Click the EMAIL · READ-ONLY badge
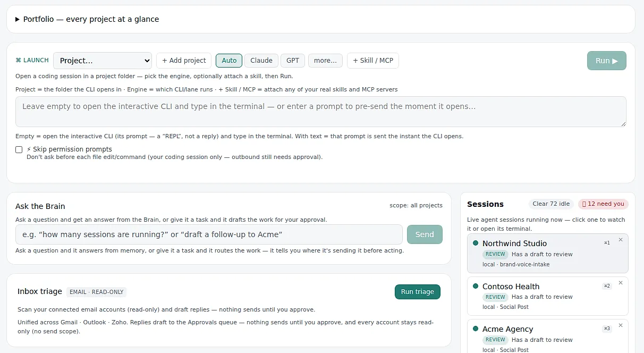 coord(97,292)
